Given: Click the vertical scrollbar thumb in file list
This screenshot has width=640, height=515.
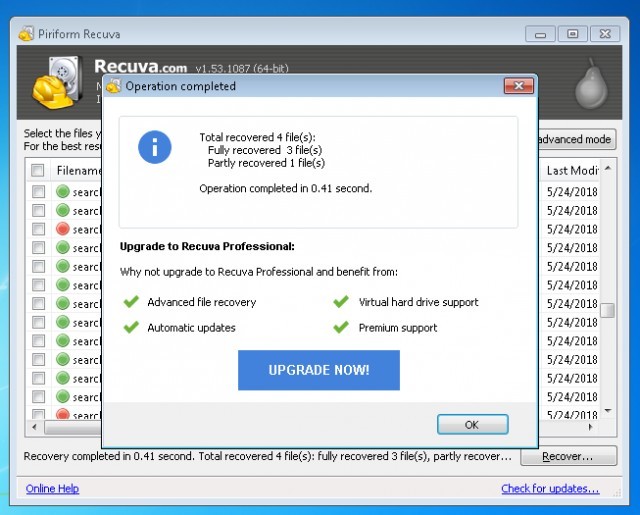Looking at the screenshot, I should tap(608, 310).
